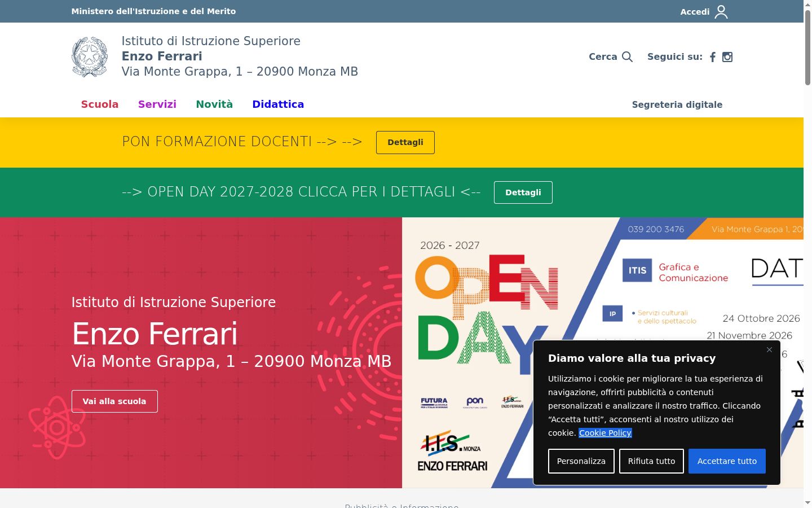Open the Didattica menu
Viewport: 812px width, 508px height.
(278, 104)
